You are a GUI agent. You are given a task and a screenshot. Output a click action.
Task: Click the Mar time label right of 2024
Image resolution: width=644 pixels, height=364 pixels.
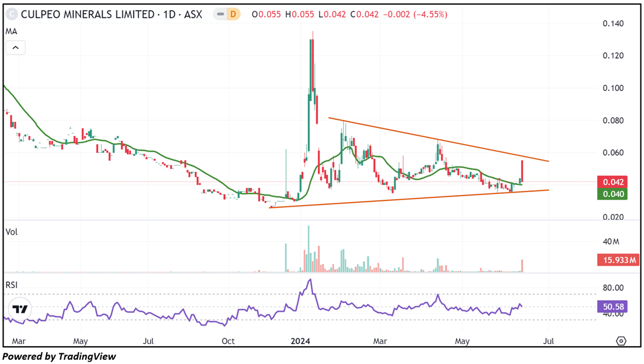(380, 342)
